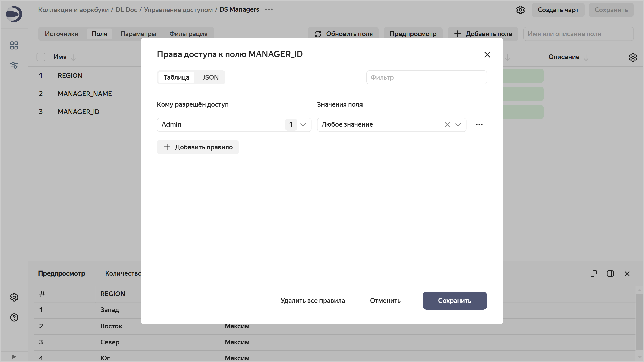Open the column settings gear near Описание

pos(633,57)
